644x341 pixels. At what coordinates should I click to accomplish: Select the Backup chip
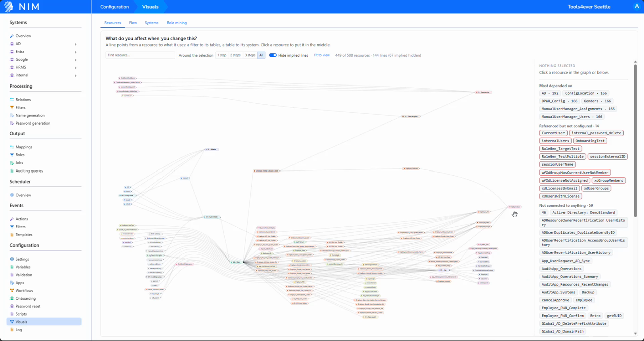[588, 292]
